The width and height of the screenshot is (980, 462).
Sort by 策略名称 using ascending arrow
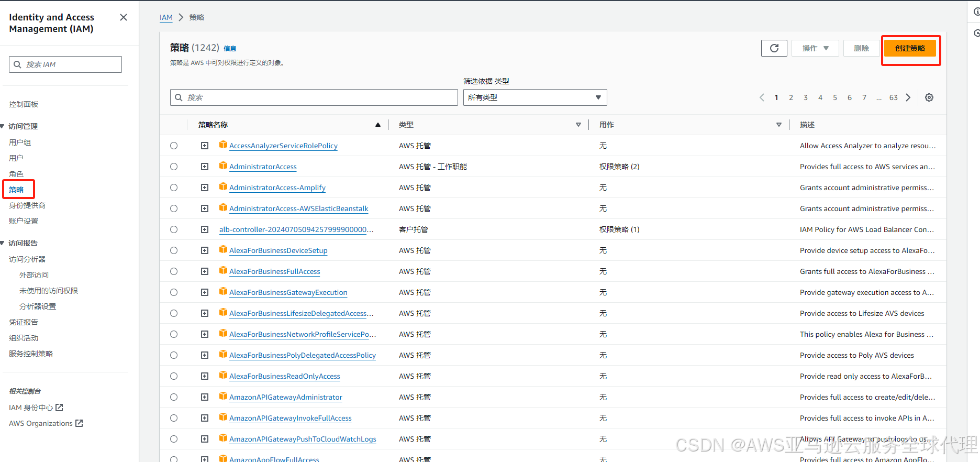point(378,125)
